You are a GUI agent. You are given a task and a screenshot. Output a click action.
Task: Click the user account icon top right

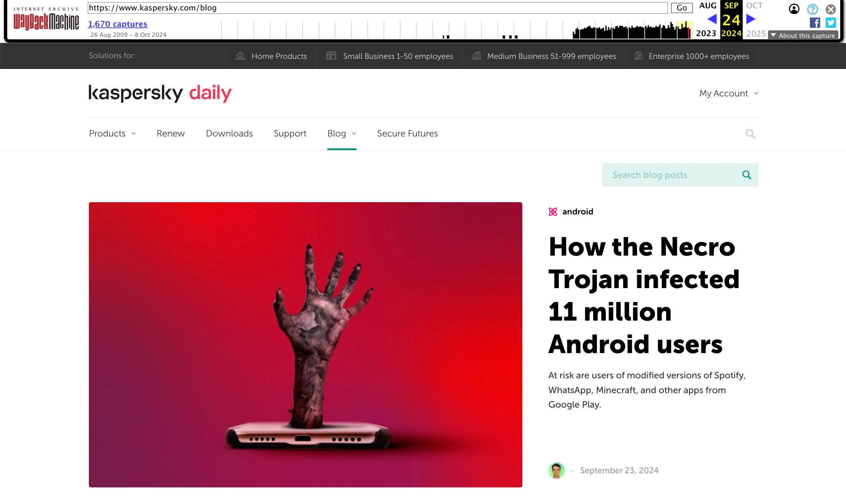click(x=794, y=9)
